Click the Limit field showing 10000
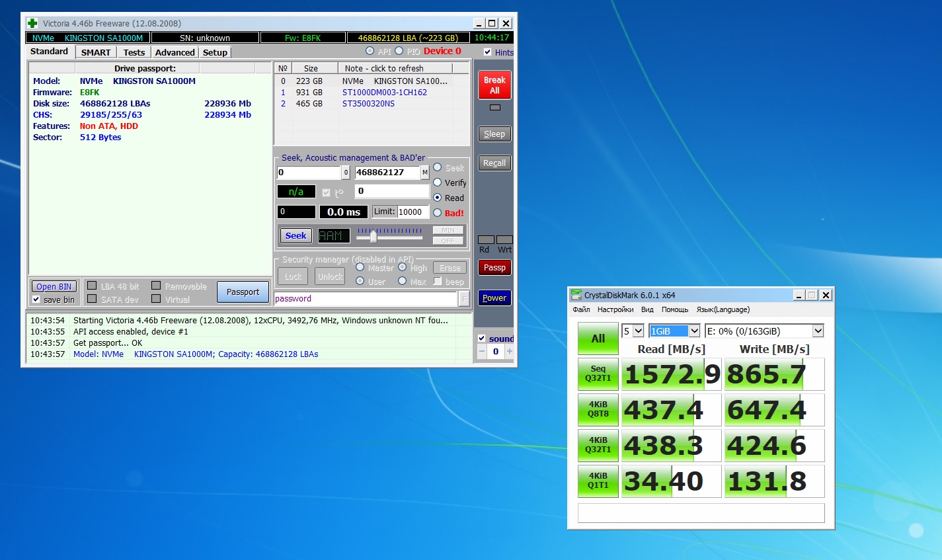The image size is (942, 560). coord(412,212)
